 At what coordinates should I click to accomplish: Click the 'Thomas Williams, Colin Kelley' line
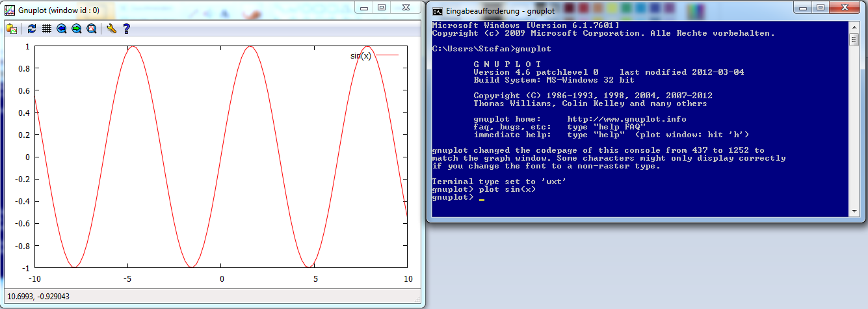point(590,103)
